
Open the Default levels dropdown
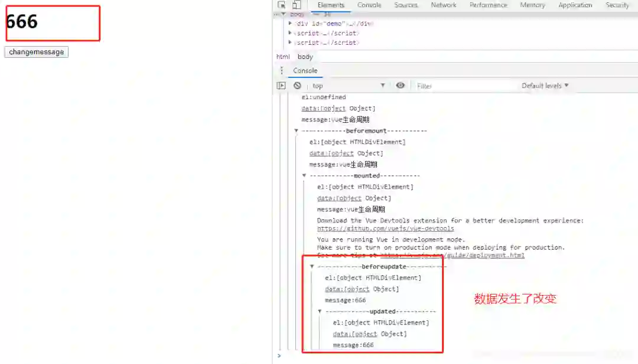545,86
